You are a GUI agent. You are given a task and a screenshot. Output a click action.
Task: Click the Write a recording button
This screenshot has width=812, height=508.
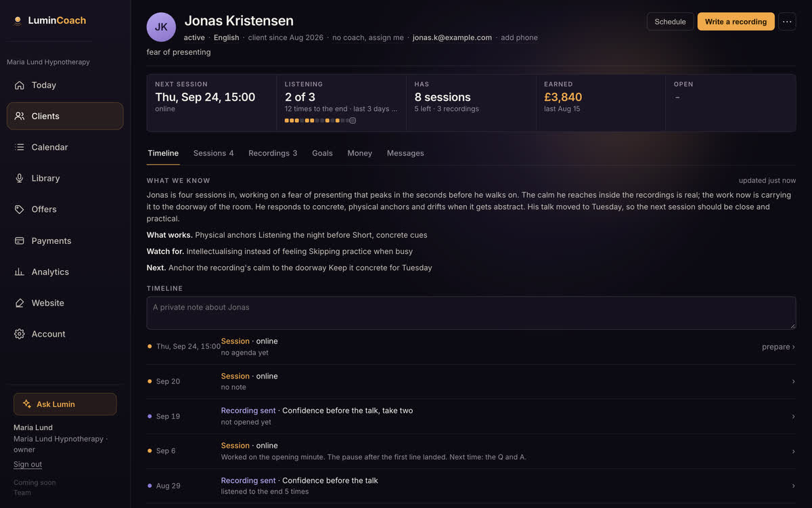736,22
